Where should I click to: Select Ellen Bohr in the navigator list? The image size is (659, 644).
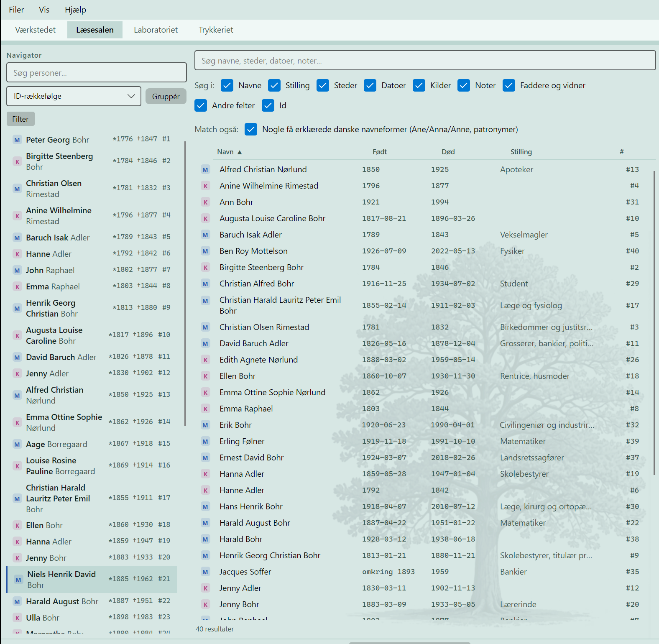point(92,525)
